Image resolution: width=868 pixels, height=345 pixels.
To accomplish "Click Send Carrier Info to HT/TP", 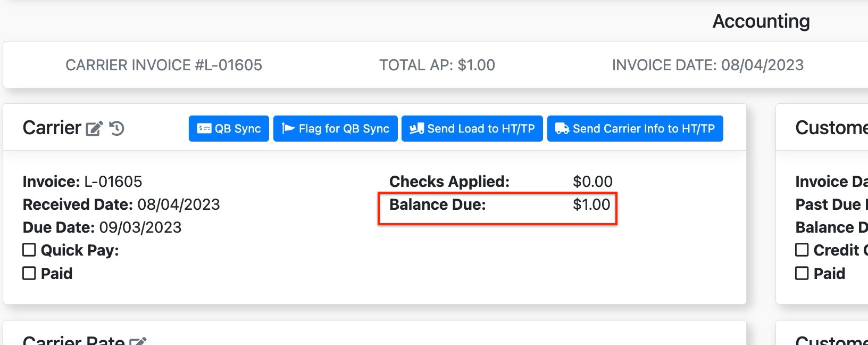I will 635,128.
